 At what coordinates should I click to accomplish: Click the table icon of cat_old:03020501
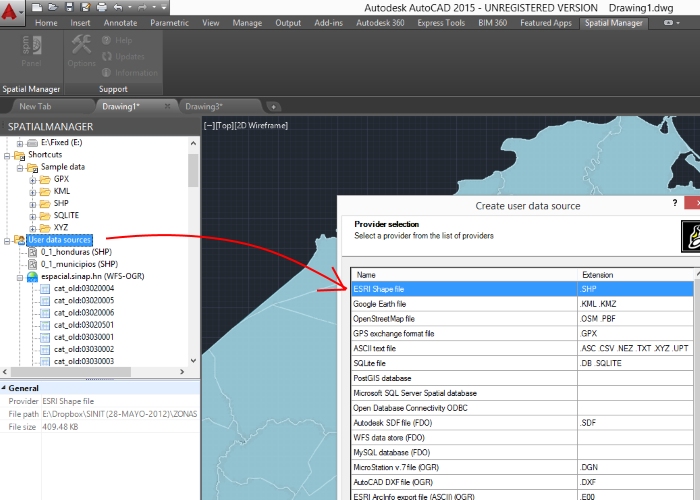(45, 325)
